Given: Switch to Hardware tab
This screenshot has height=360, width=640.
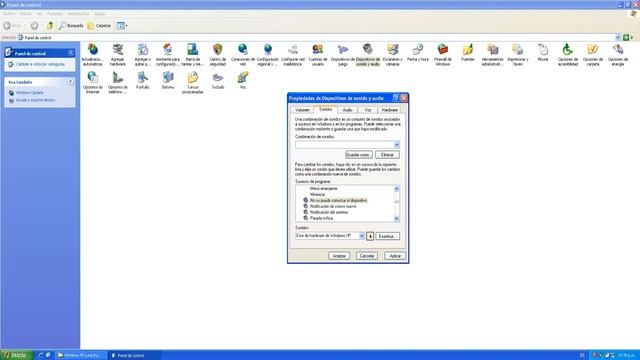Looking at the screenshot, I should (x=389, y=110).
